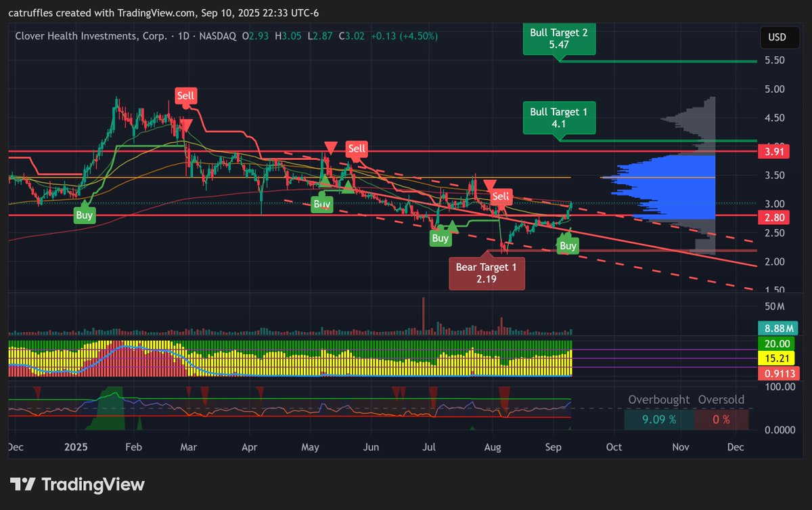Click the 5.50 price axis label

click(774, 60)
